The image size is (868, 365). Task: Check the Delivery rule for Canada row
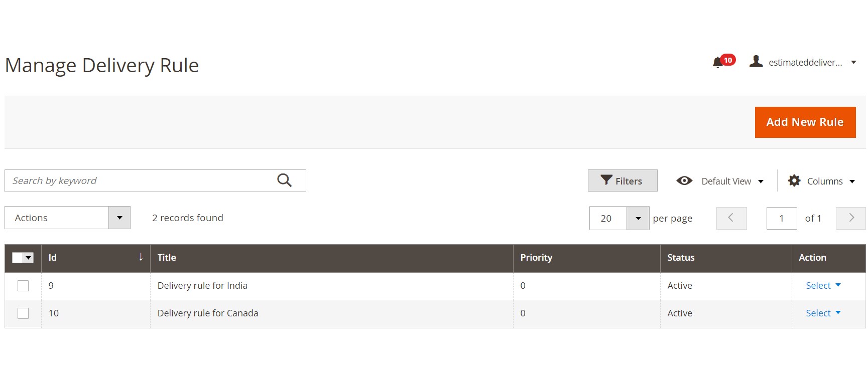click(23, 313)
